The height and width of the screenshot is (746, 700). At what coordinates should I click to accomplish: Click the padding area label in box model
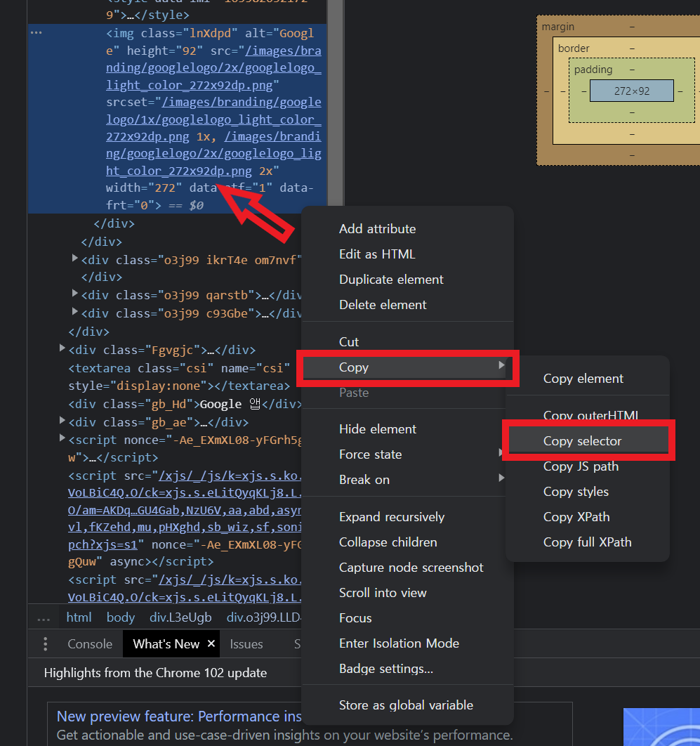[593, 70]
